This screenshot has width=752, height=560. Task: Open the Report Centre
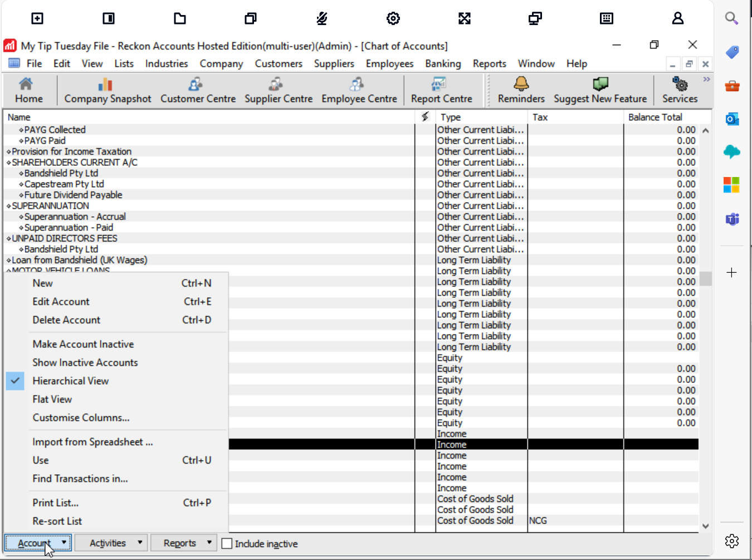point(441,90)
